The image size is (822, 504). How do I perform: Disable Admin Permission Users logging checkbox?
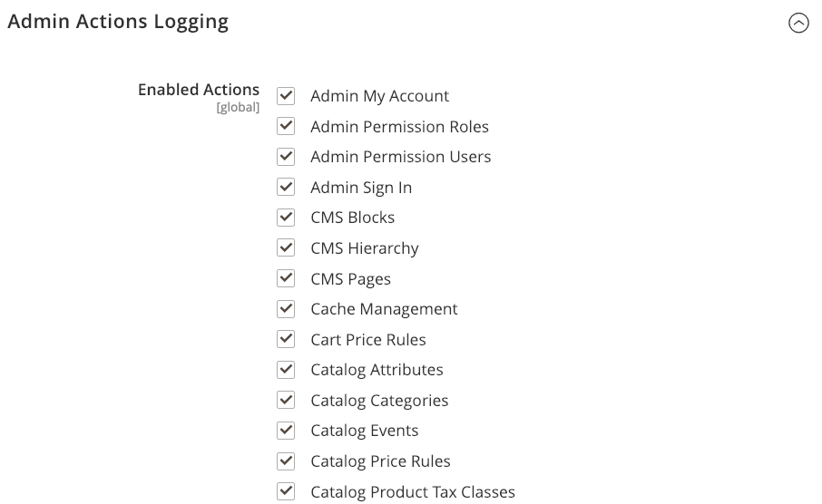pyautogui.click(x=286, y=157)
